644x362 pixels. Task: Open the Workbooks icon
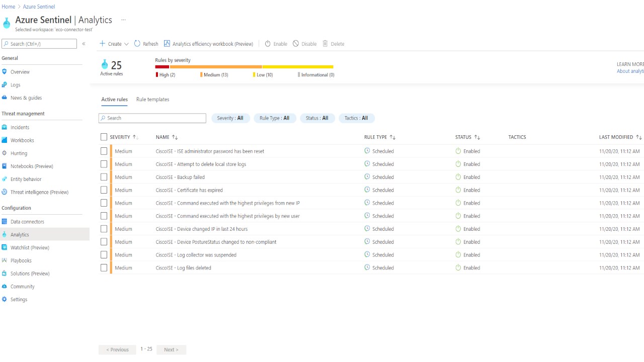[5, 140]
